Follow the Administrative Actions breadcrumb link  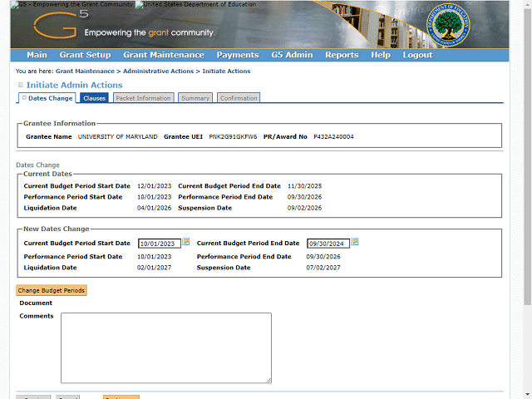[x=158, y=71]
